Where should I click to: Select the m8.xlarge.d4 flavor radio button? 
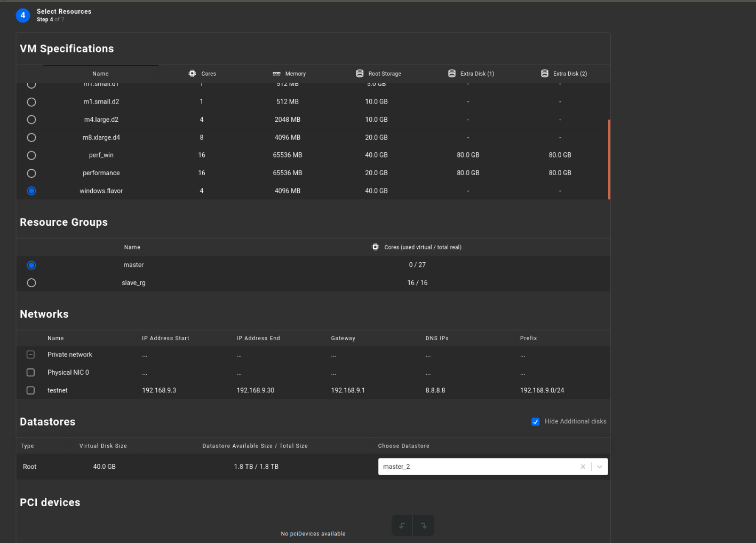pos(31,138)
